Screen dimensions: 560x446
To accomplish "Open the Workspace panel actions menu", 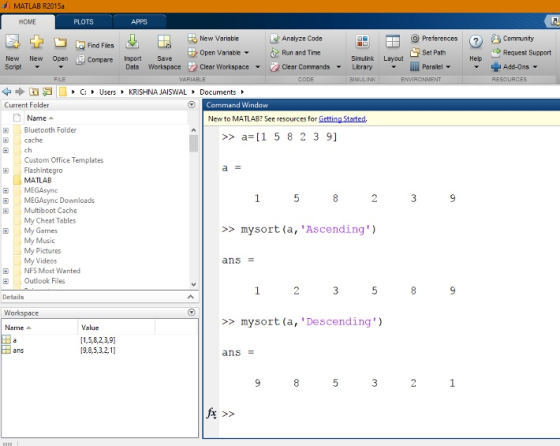I will point(191,312).
